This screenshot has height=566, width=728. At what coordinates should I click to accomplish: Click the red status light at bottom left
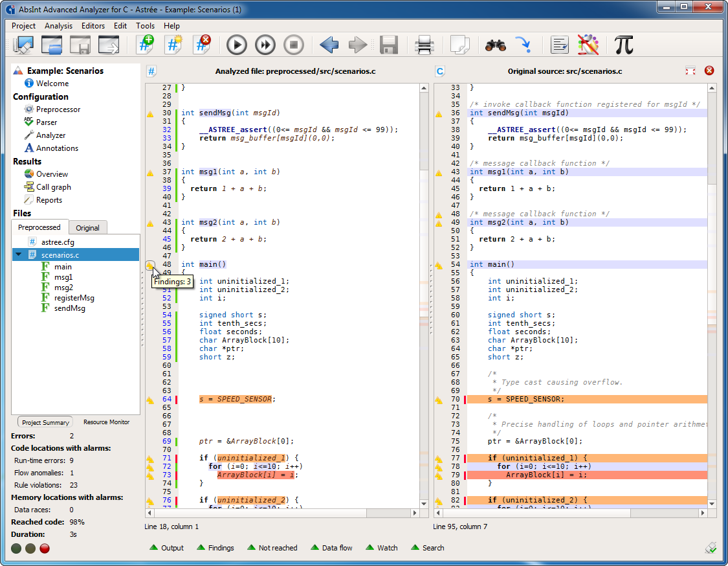pos(45,549)
